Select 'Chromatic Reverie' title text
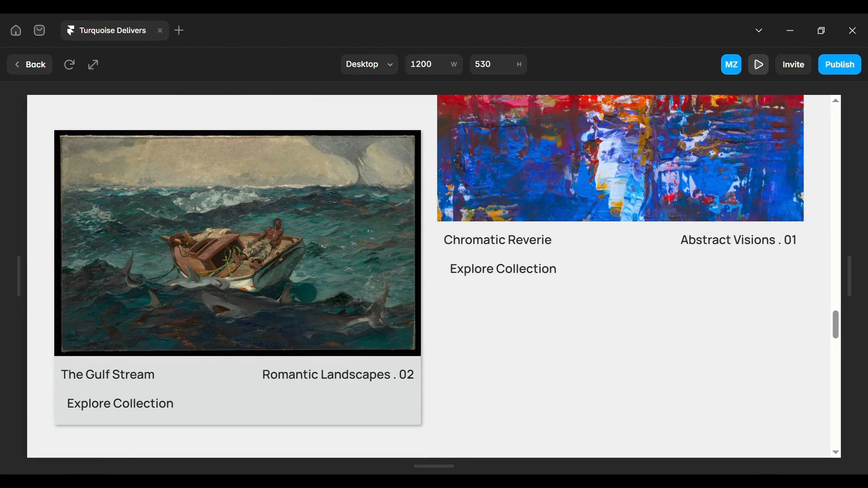This screenshot has height=488, width=868. tap(497, 240)
